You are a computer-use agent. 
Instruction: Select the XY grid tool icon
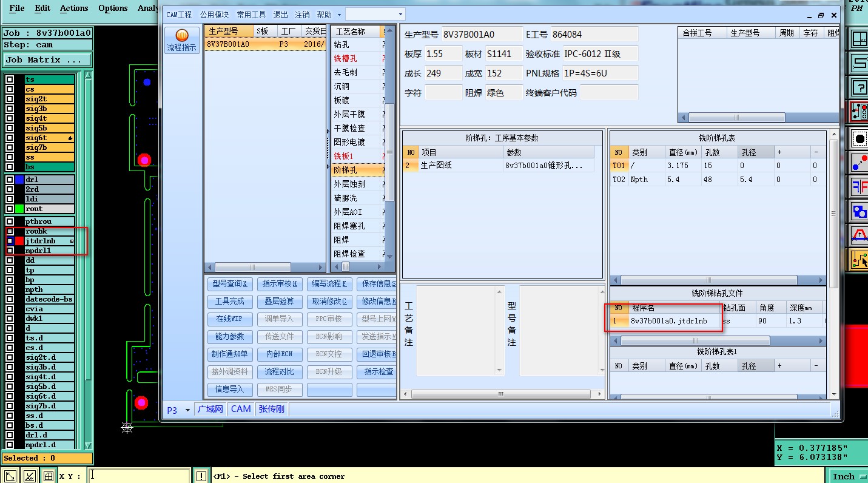click(x=860, y=39)
